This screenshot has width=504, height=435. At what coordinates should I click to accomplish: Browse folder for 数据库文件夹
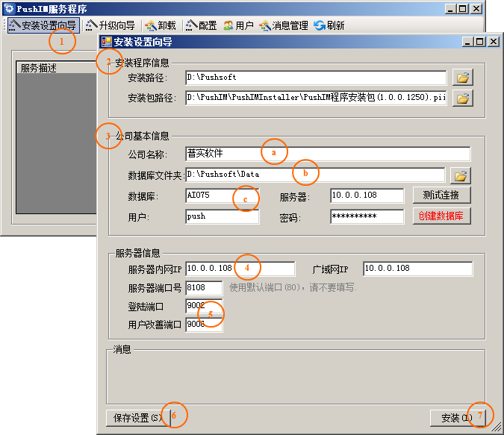tap(462, 175)
